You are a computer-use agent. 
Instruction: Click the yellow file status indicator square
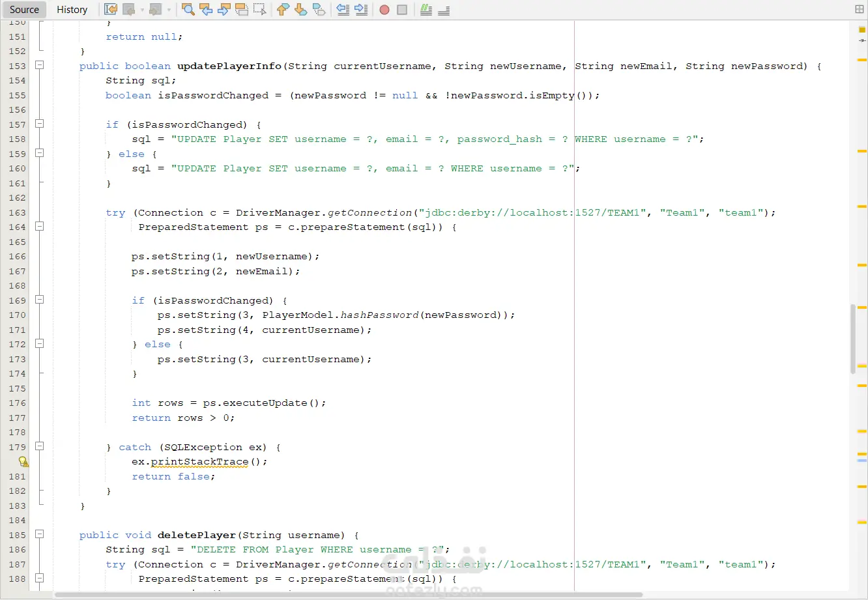click(x=862, y=29)
